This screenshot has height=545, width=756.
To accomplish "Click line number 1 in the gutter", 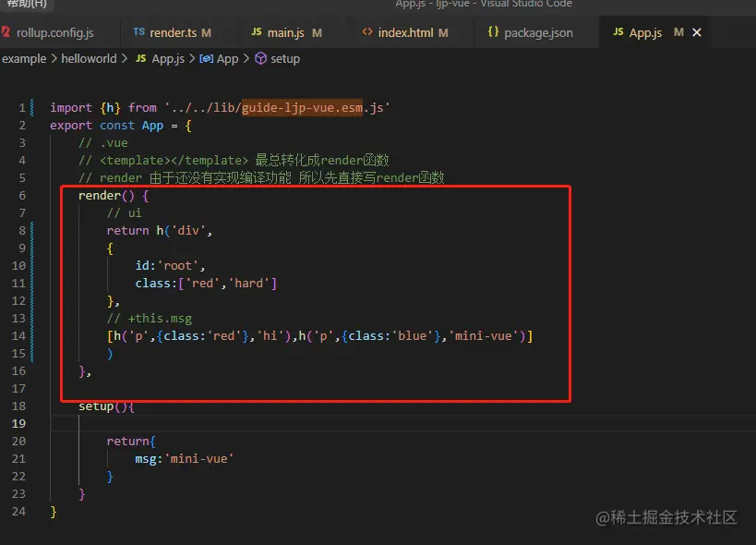I will click(x=22, y=107).
